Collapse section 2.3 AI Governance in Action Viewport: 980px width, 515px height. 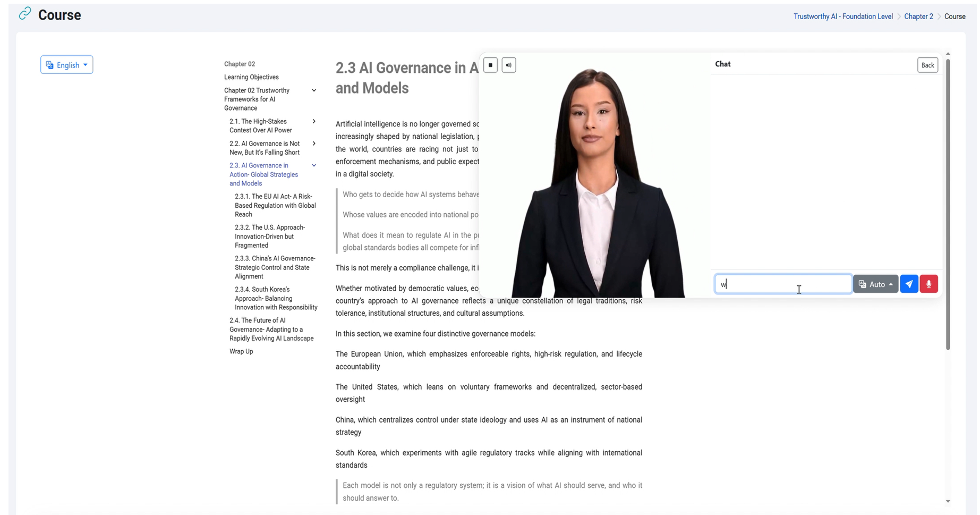pyautogui.click(x=314, y=166)
